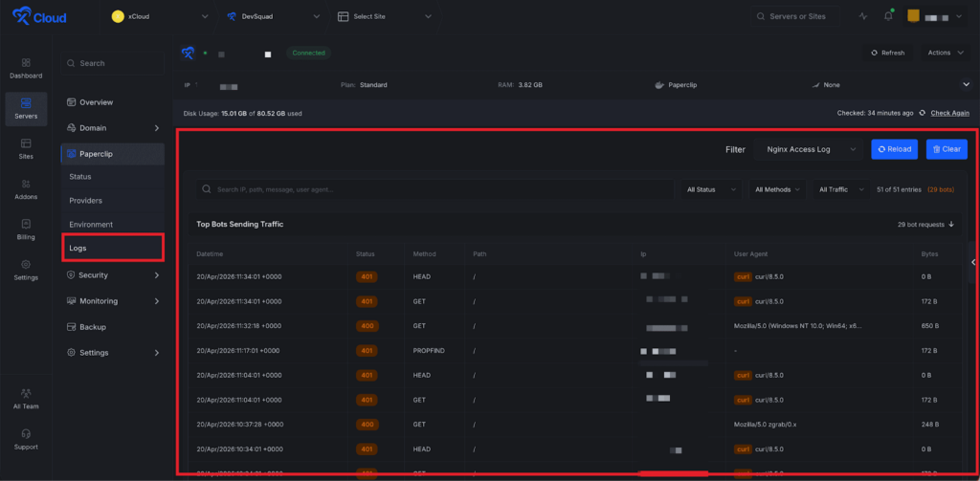The width and height of the screenshot is (980, 481).
Task: Open the Addons sidebar icon
Action: [26, 189]
